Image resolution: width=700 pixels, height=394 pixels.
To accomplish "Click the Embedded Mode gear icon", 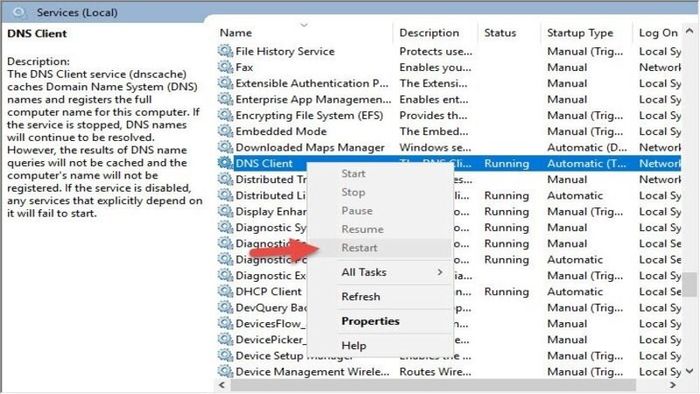I will (x=225, y=132).
